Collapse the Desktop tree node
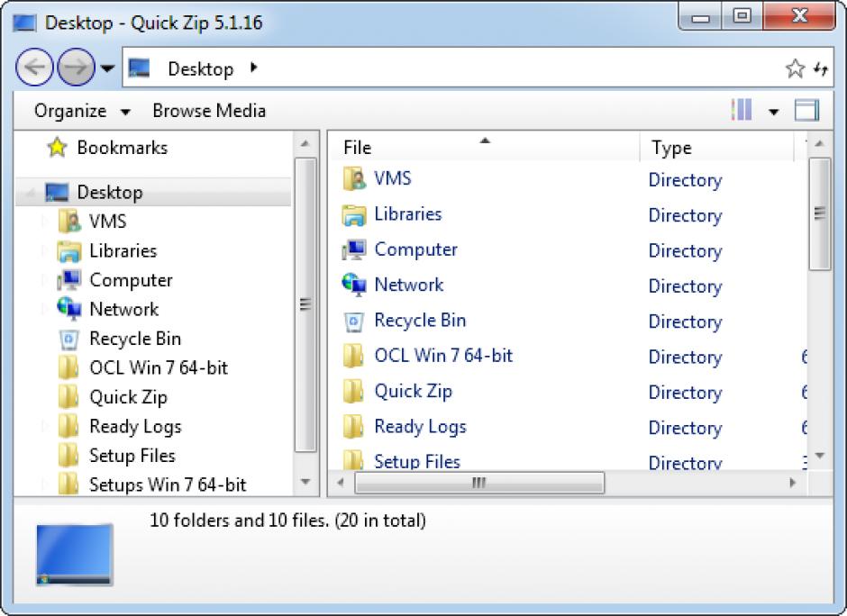Viewport: 847px width, 616px height. tap(31, 192)
